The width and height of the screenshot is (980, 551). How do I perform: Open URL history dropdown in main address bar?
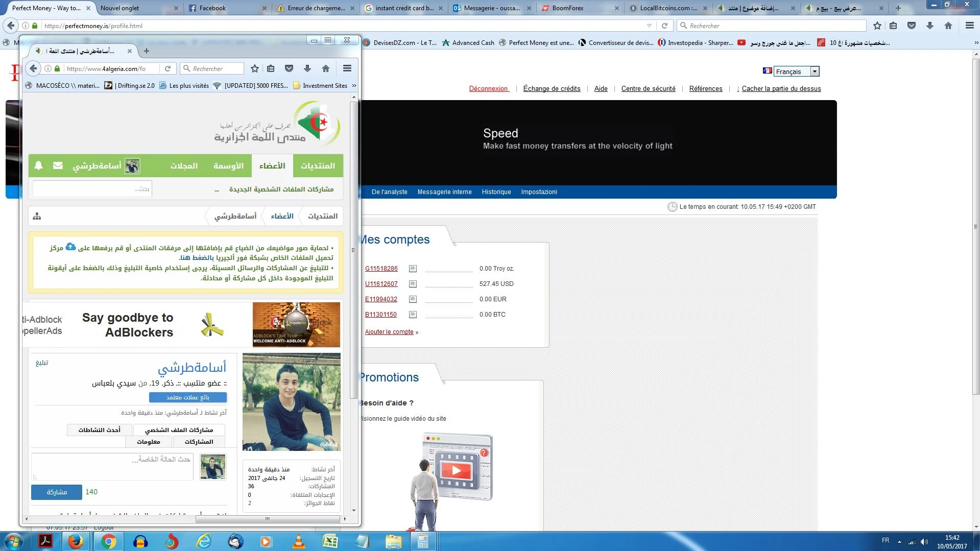(649, 26)
